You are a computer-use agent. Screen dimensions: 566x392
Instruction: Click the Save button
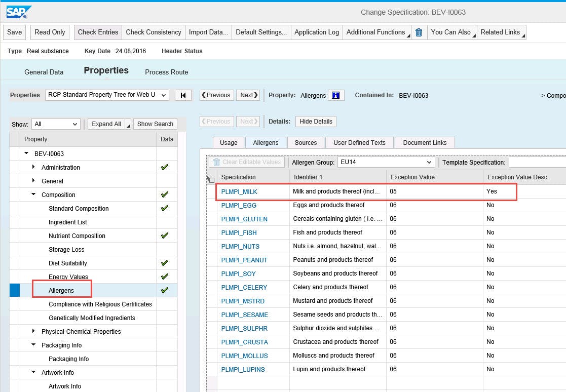click(x=14, y=32)
